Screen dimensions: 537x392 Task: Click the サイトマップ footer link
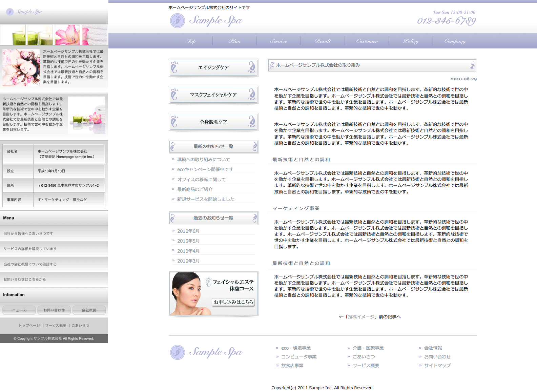[x=437, y=366]
